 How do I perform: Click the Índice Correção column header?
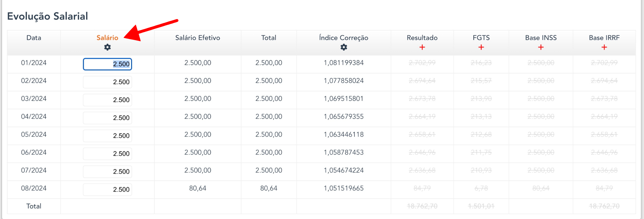pyautogui.click(x=343, y=38)
